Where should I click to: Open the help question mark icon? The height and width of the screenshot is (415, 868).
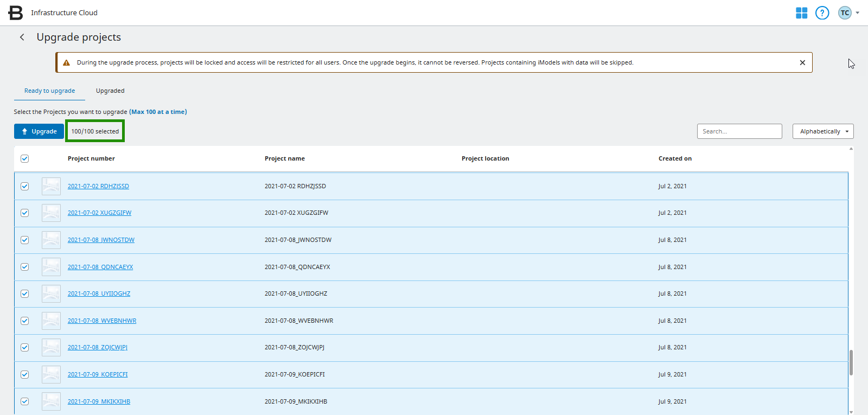pos(822,12)
